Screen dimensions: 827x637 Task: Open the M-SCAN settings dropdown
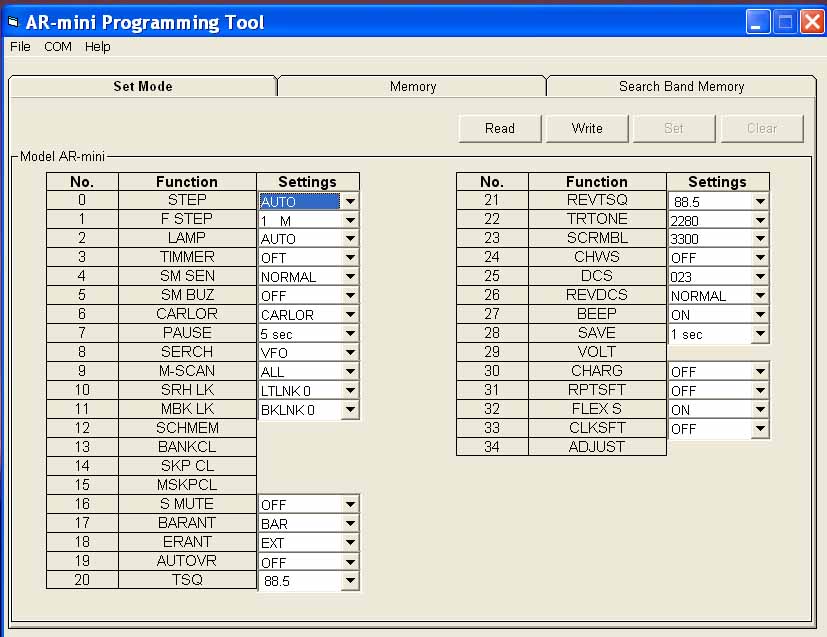coord(350,372)
